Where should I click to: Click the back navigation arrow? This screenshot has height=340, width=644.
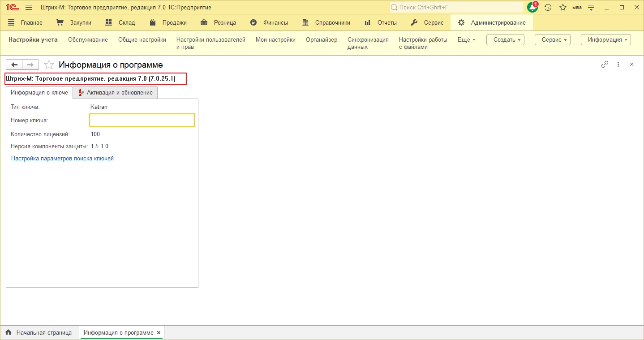pos(14,65)
